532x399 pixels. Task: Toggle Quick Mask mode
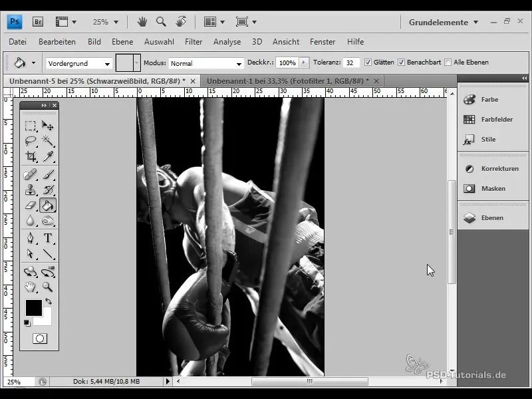[x=40, y=338]
